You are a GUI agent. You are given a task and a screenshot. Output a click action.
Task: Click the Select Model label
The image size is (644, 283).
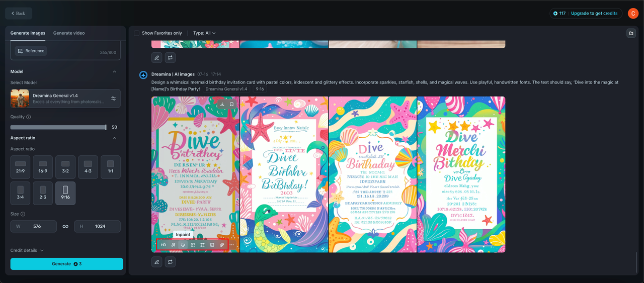point(24,82)
